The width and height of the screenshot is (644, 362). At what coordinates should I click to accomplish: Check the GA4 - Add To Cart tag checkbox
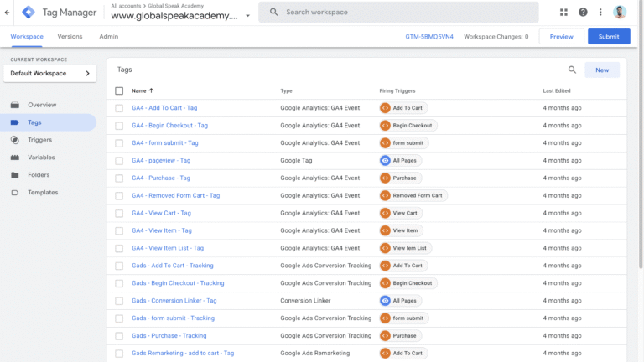tap(119, 108)
